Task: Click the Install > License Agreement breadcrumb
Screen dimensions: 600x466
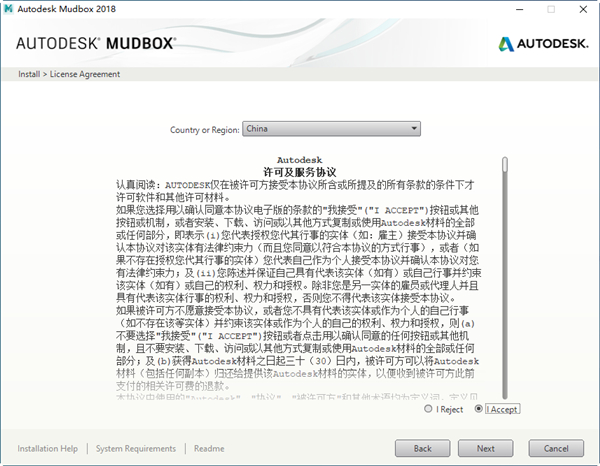Action: pyautogui.click(x=69, y=74)
